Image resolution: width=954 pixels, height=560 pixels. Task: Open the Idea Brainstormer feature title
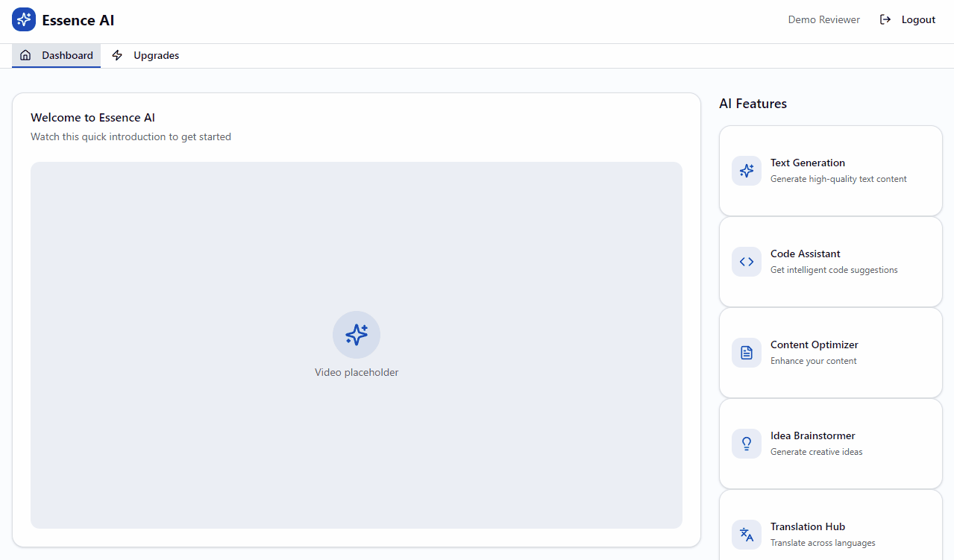(813, 435)
